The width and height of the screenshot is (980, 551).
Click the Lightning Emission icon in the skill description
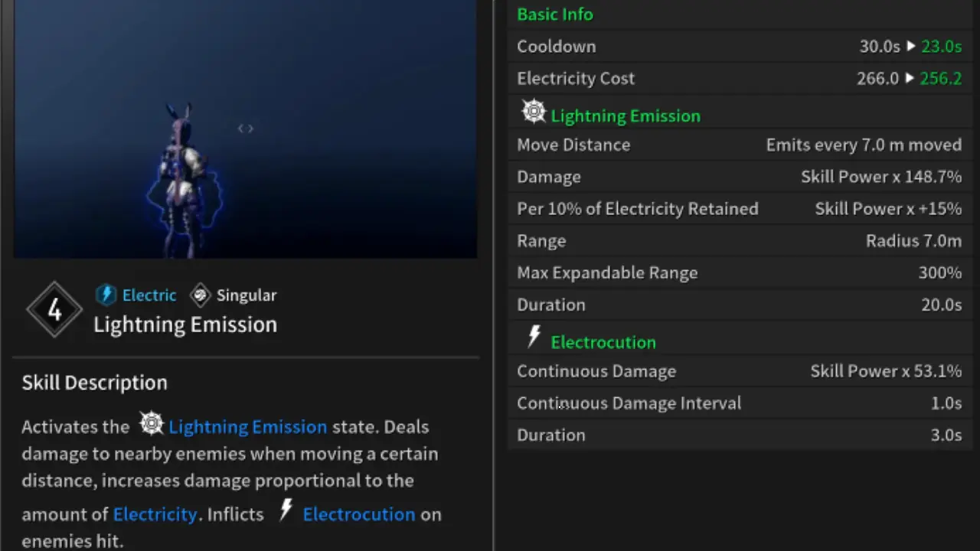pos(151,422)
